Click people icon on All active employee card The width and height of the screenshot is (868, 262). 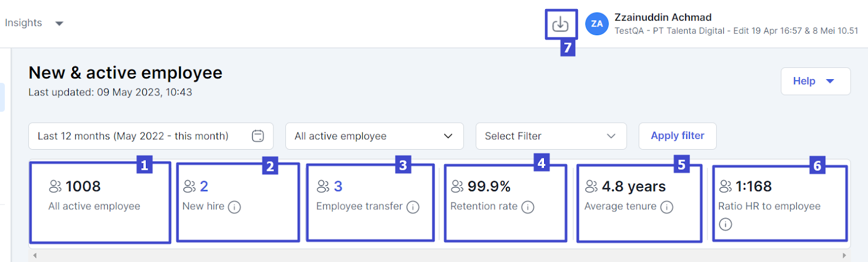click(x=55, y=187)
